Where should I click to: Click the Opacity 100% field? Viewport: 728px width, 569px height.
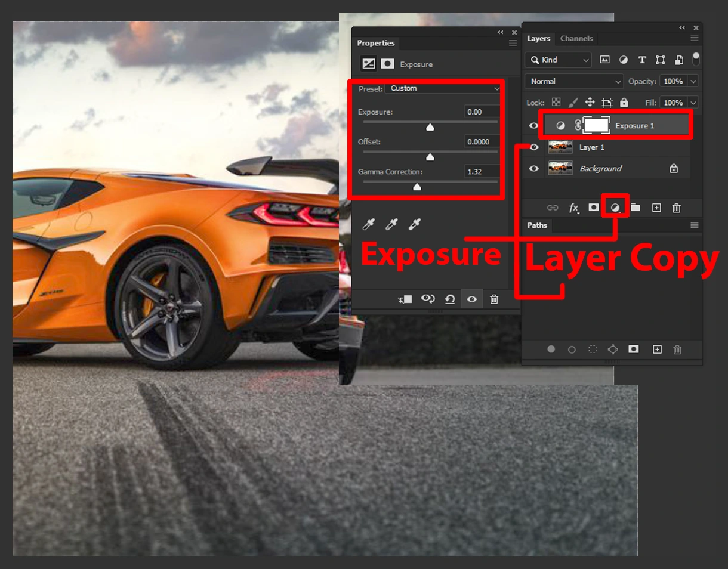click(674, 81)
